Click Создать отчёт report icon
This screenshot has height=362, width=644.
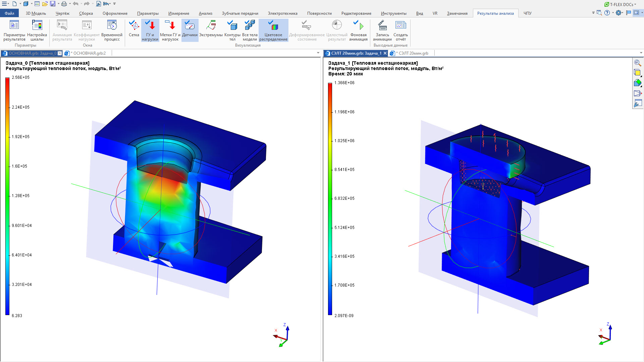(x=400, y=30)
